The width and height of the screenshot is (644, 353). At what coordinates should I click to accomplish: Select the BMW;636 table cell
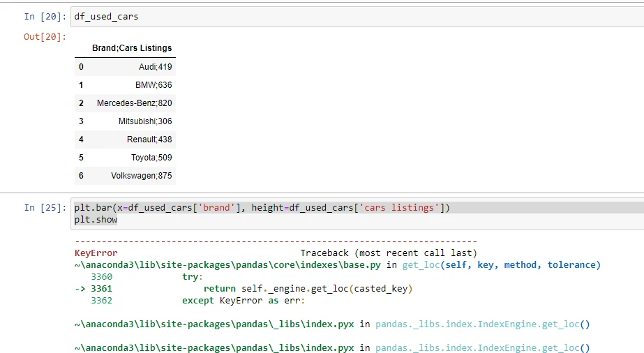153,85
